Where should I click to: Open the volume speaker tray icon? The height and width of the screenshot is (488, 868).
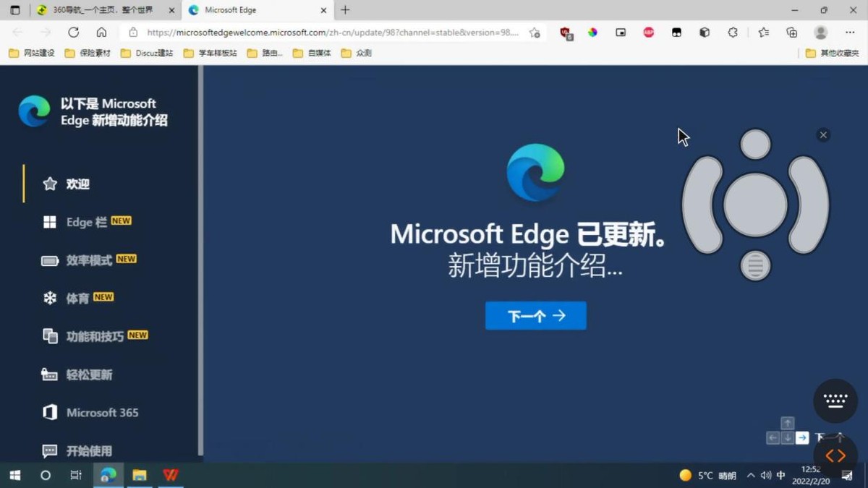click(x=766, y=475)
